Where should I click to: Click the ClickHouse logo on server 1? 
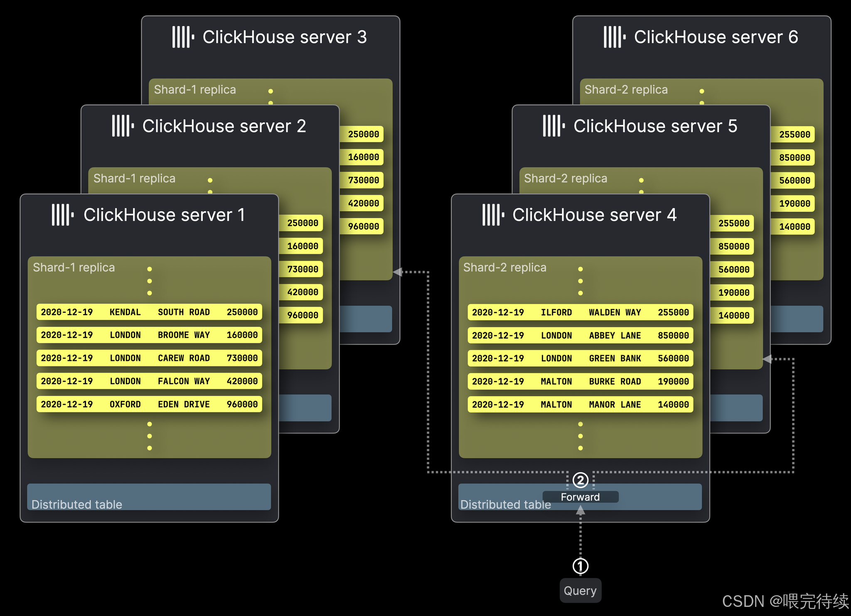tap(63, 215)
